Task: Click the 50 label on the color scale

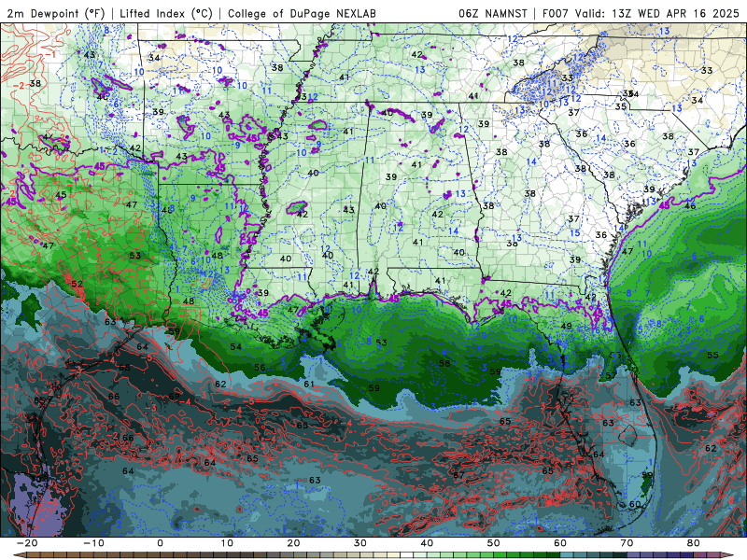Action: [494, 543]
